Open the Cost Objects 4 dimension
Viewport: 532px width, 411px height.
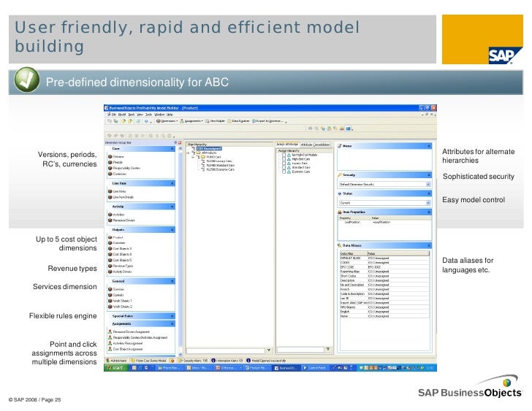120,254
